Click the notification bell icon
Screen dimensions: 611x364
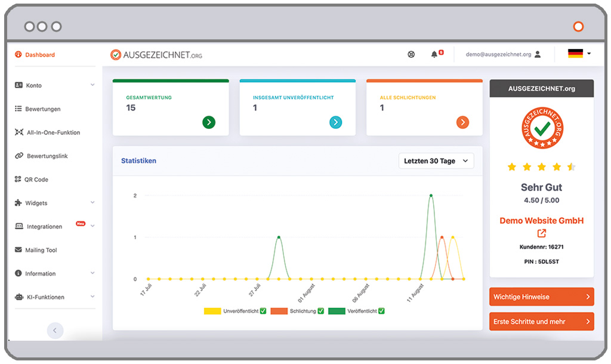(x=434, y=54)
